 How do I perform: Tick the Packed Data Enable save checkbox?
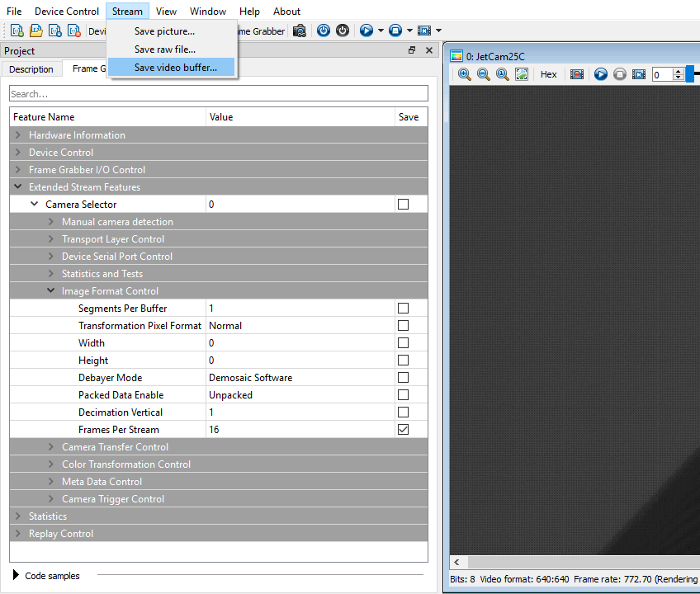pos(403,395)
